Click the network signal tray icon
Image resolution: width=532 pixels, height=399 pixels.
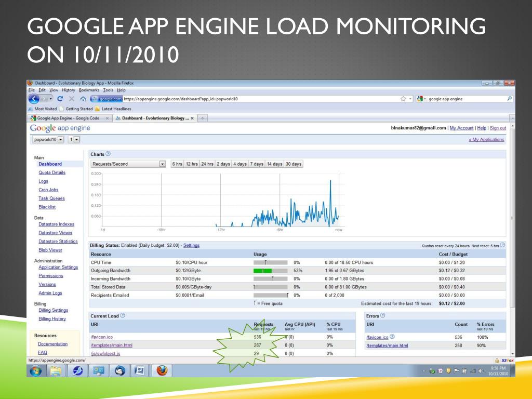(x=473, y=371)
